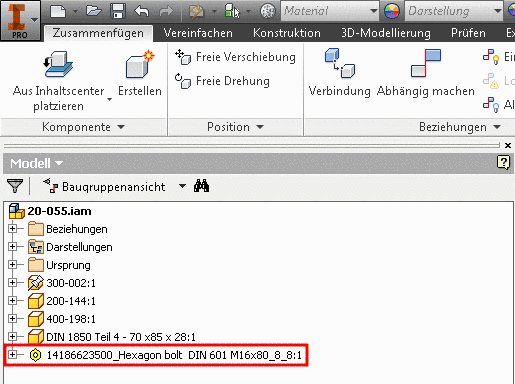Viewport: 515px width, 384px height.
Task: Open a file with the folder icon
Action: point(94,11)
